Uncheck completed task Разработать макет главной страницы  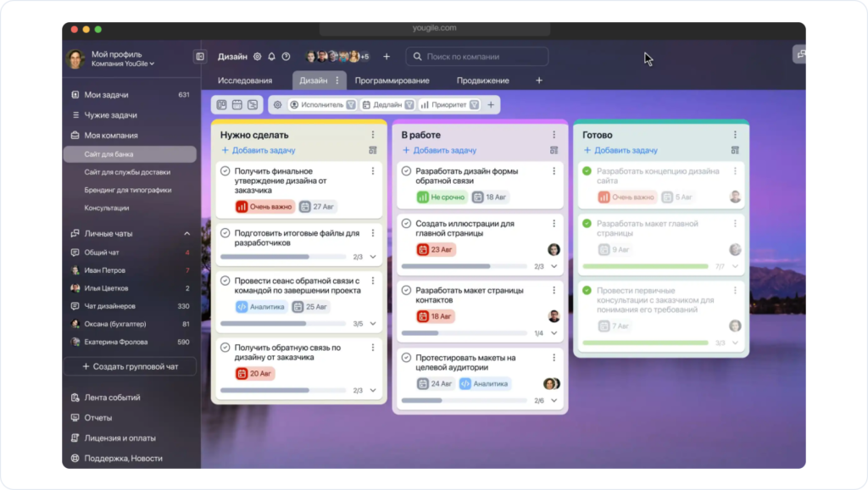coord(587,224)
